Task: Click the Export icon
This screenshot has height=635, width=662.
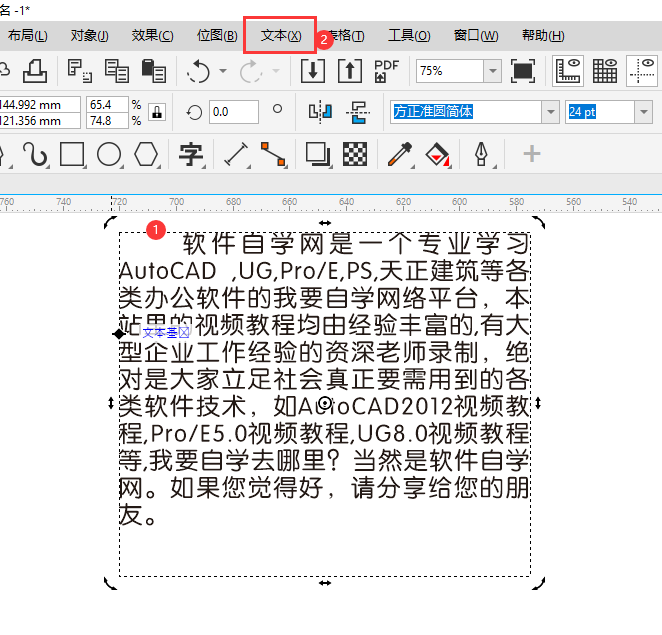Action: (350, 71)
